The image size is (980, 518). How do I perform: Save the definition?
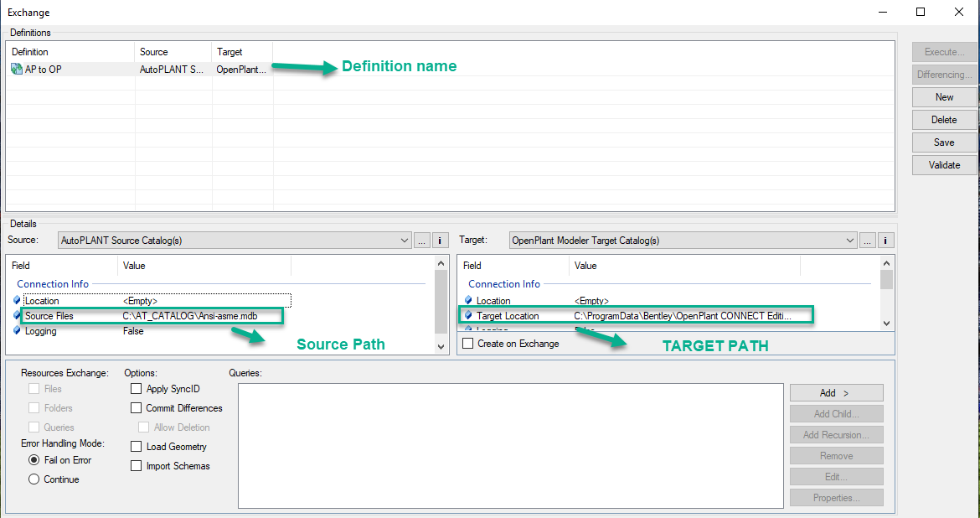(944, 142)
